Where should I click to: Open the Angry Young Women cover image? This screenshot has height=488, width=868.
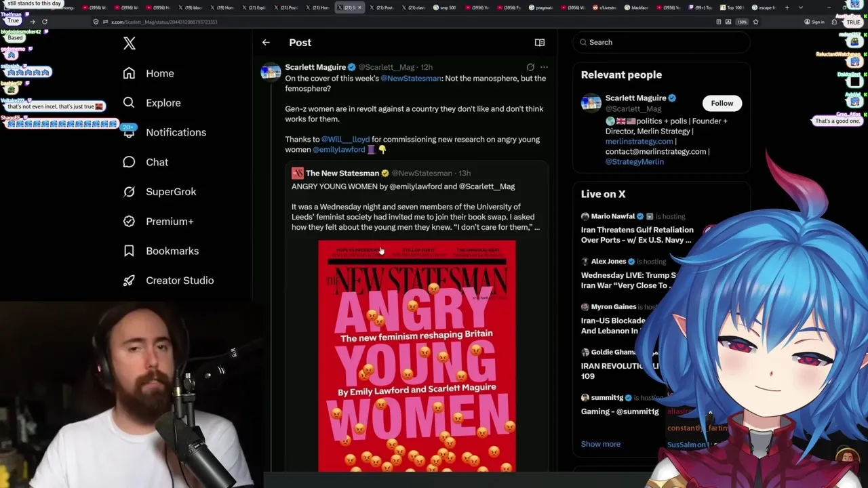point(417,356)
